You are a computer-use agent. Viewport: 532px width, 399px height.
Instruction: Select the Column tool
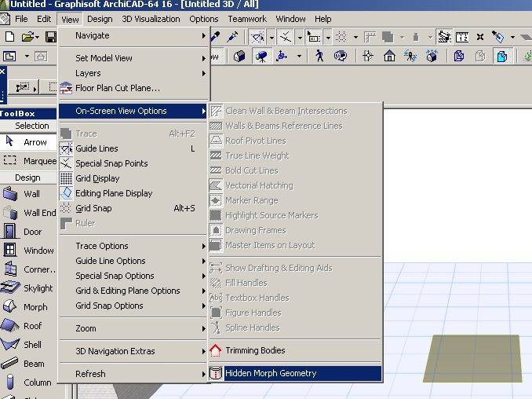28,383
